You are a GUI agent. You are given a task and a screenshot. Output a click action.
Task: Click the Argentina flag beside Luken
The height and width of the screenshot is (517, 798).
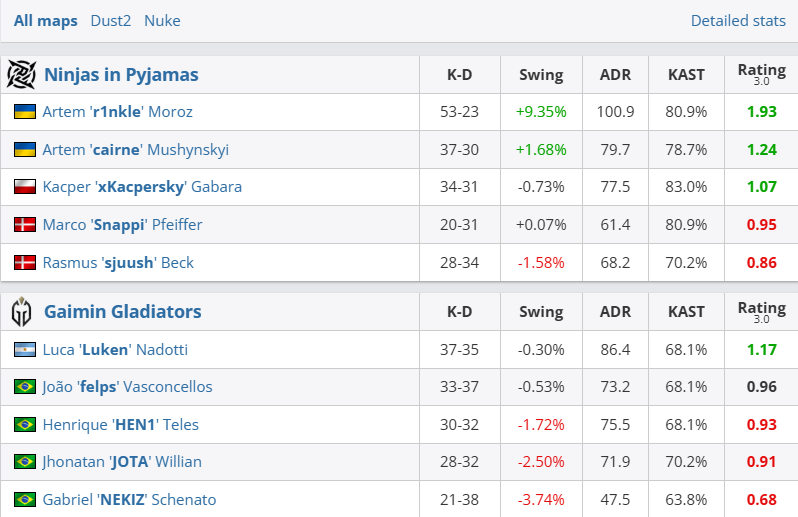(25, 350)
